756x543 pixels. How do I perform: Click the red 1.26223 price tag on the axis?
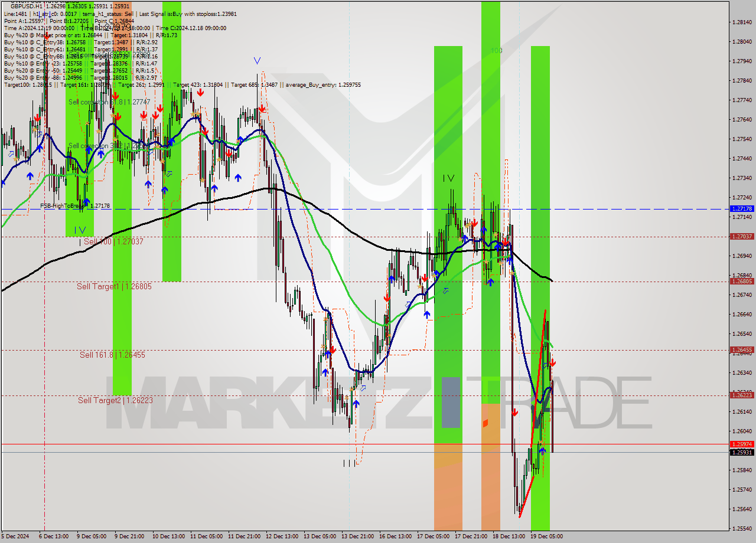(742, 395)
